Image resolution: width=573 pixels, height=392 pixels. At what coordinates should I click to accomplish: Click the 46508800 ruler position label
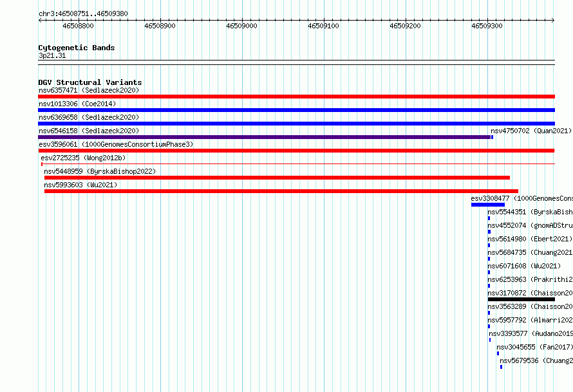tap(78, 26)
